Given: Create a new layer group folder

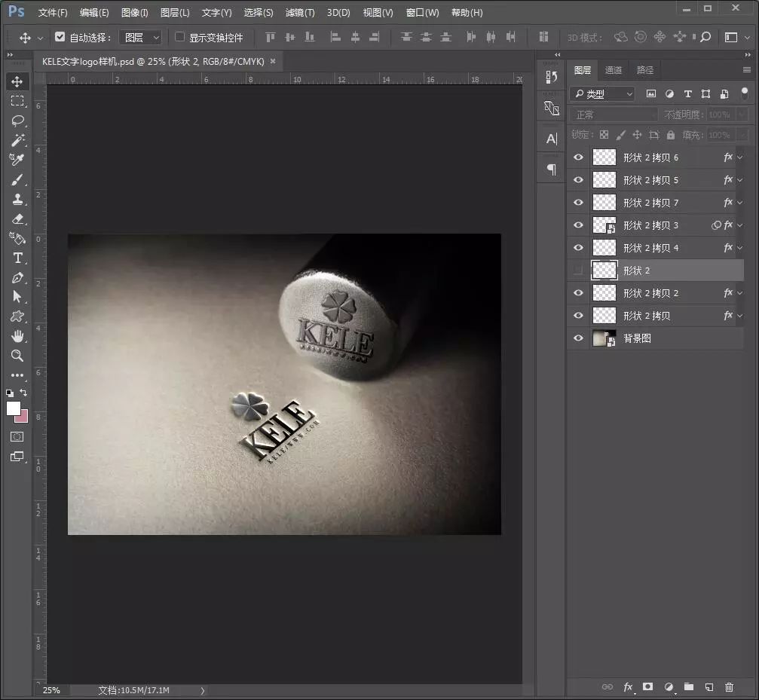Looking at the screenshot, I should click(688, 686).
